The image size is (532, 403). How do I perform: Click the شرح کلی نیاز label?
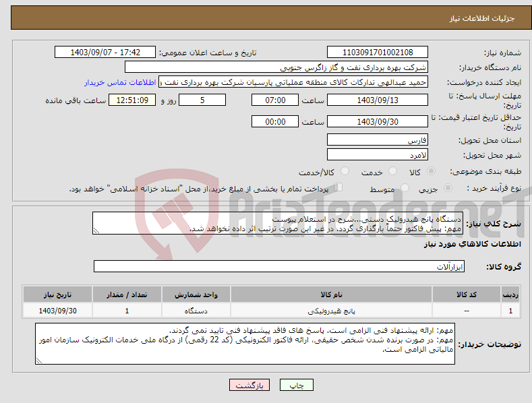(494, 224)
